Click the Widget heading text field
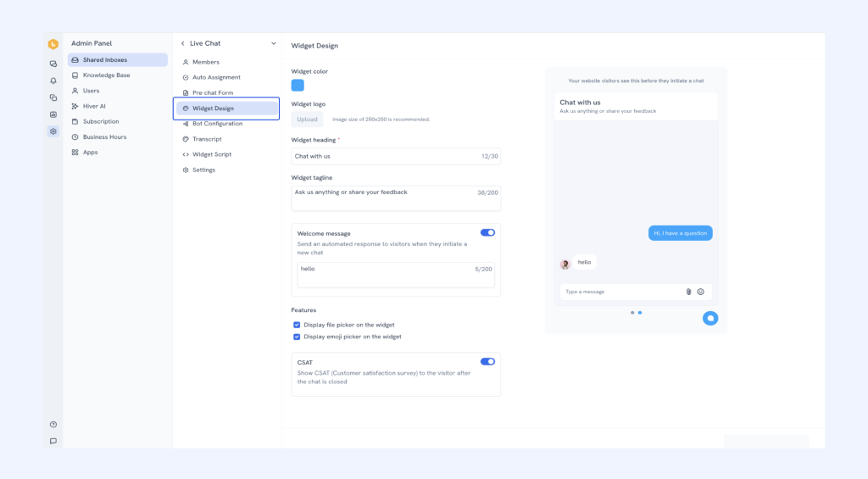 (x=386, y=156)
